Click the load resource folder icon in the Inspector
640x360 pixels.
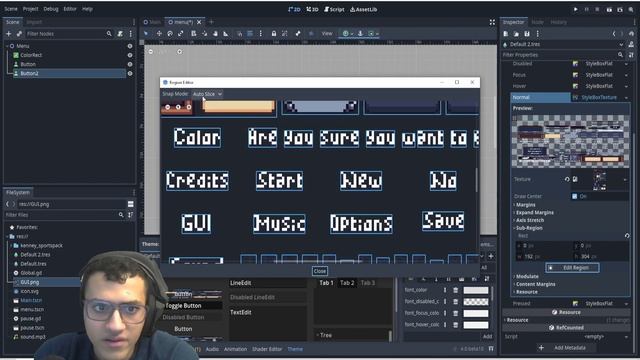[x=516, y=34]
